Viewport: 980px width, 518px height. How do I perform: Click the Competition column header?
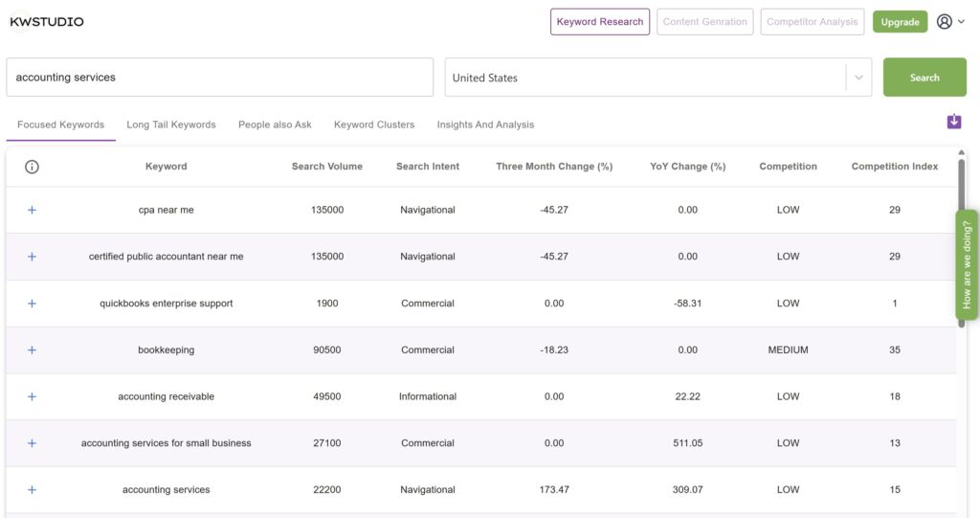pyautogui.click(x=789, y=167)
